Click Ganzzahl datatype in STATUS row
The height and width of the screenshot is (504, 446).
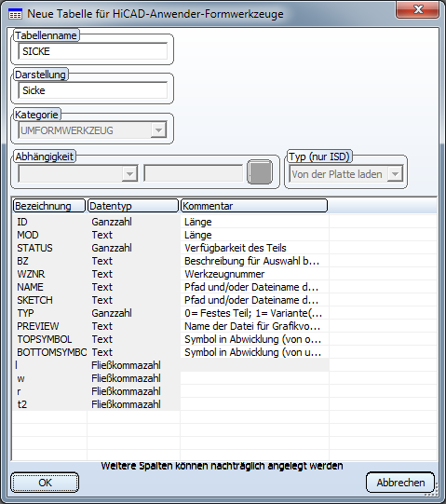click(112, 248)
